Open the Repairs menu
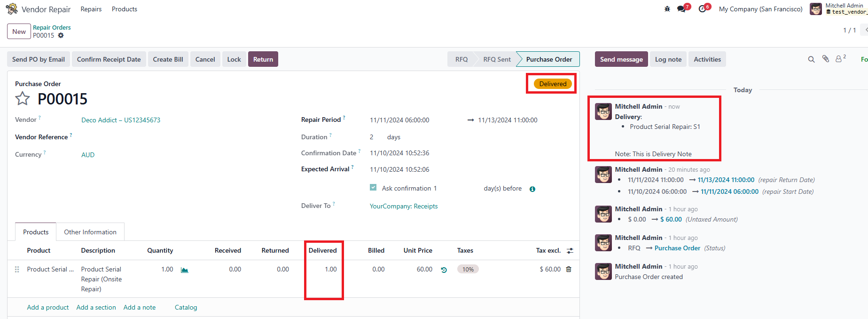 [91, 9]
